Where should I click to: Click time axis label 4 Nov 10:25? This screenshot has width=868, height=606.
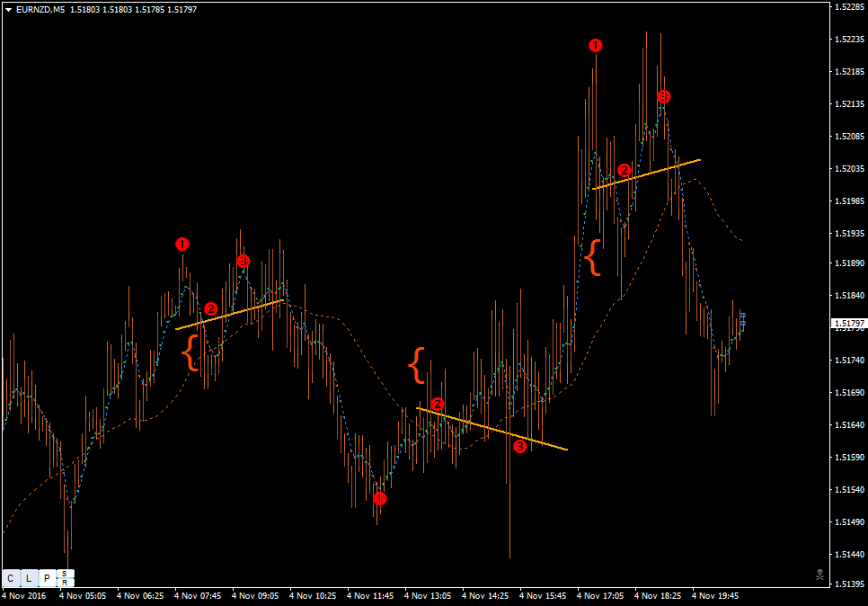point(313,596)
